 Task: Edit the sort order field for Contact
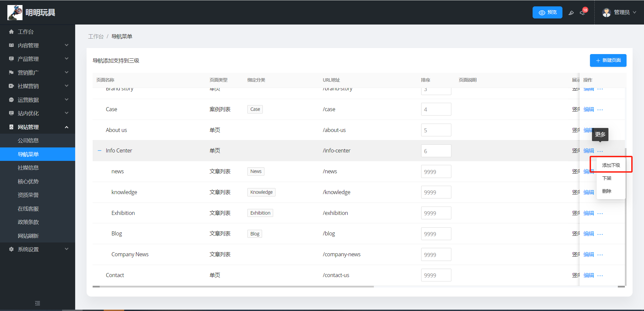click(436, 275)
